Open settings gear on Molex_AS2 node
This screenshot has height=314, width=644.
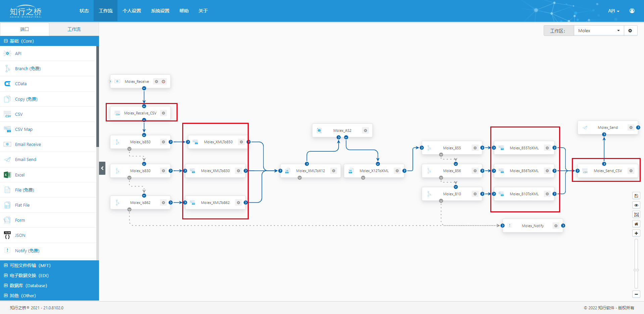pos(365,130)
